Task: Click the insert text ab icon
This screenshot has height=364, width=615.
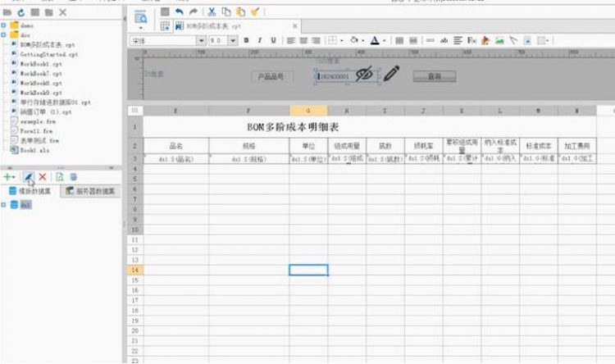Action: coord(444,40)
